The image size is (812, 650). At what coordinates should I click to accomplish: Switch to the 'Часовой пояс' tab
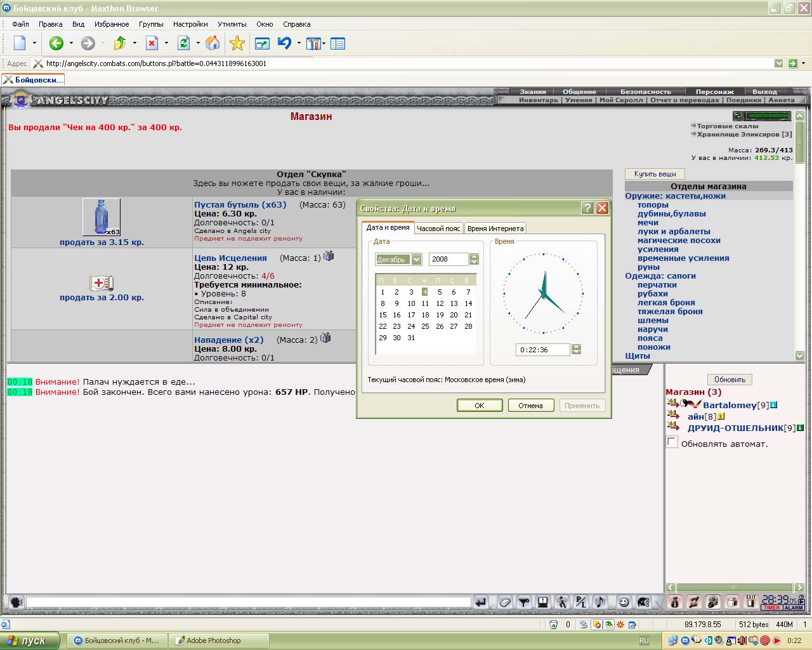pyautogui.click(x=438, y=229)
